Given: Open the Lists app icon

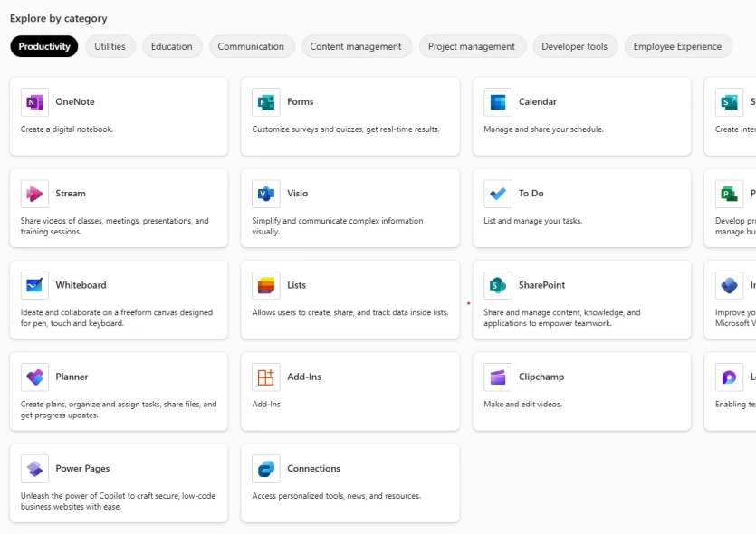Looking at the screenshot, I should 266,285.
